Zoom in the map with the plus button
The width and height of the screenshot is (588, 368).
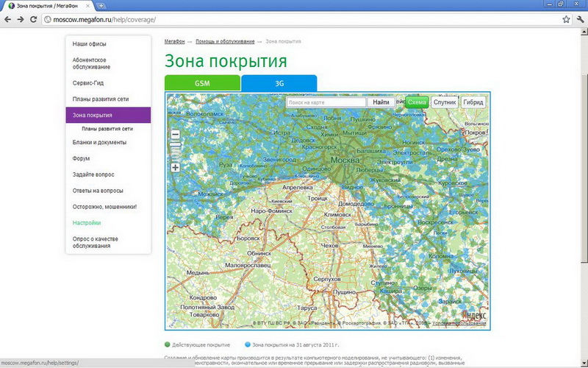(x=175, y=168)
